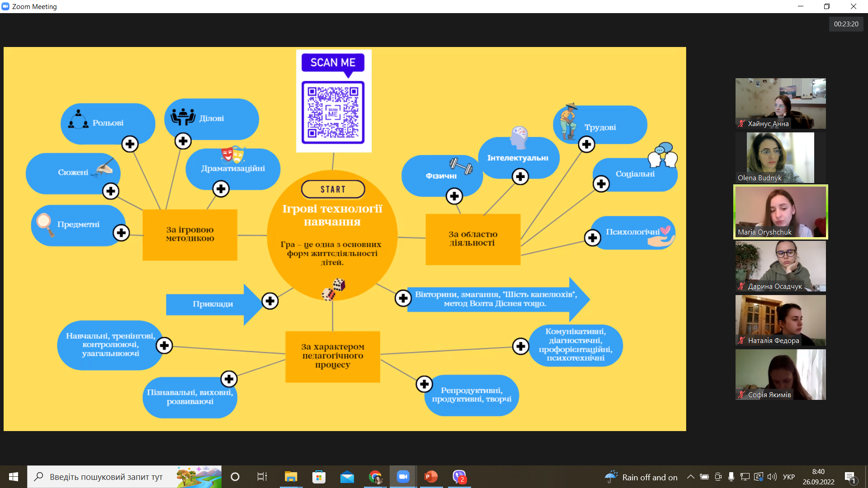The width and height of the screenshot is (868, 488).
Task: Show hidden tray icons chevron
Action: [690, 477]
